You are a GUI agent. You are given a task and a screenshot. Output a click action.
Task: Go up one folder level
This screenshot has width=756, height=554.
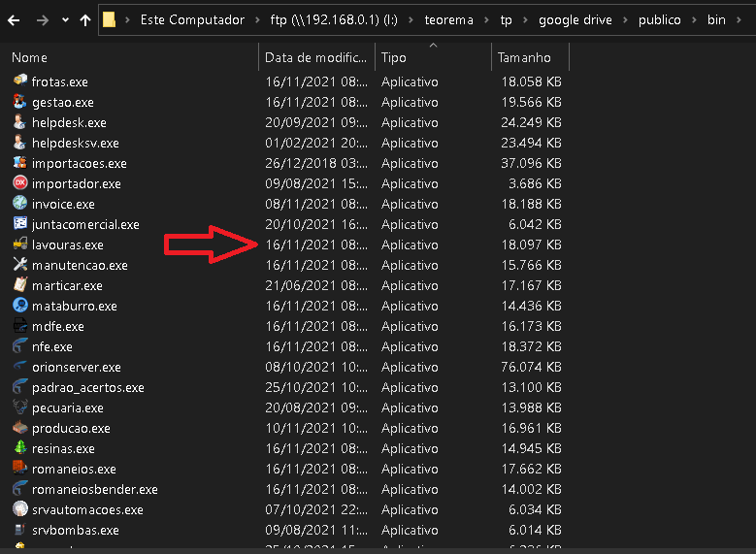tap(85, 20)
